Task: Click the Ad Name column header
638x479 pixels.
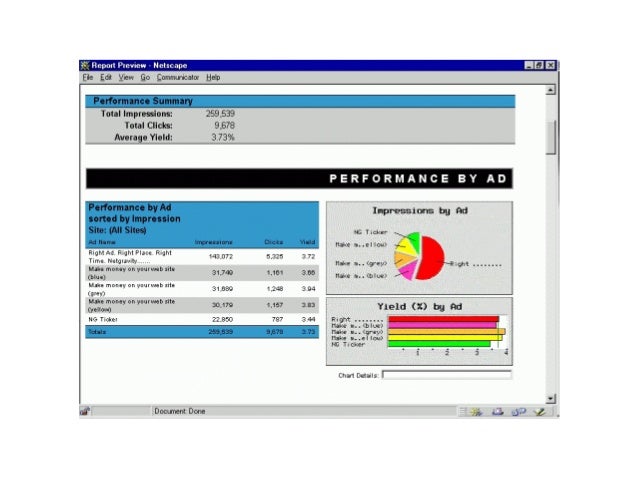Action: pyautogui.click(x=102, y=242)
